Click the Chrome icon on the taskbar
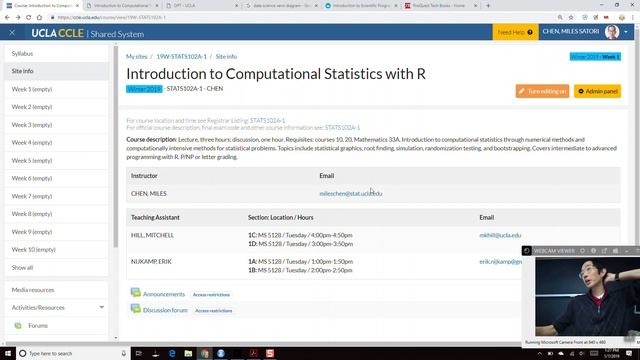640x360 pixels. click(204, 353)
